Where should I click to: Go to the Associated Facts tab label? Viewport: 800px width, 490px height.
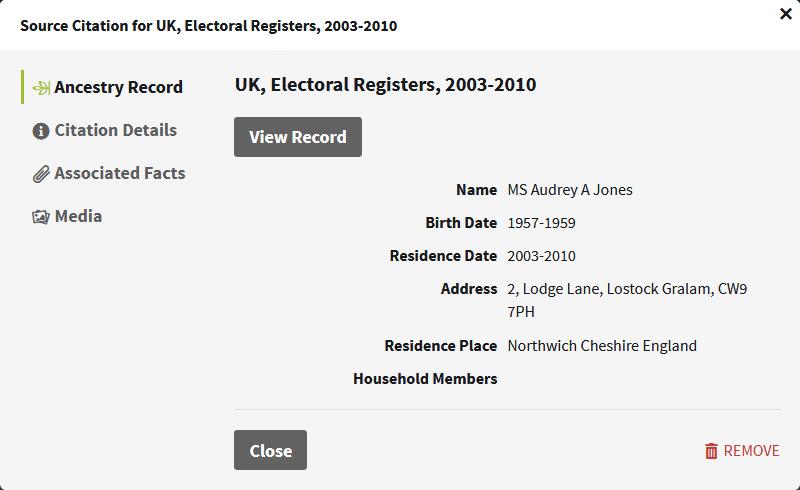click(120, 173)
